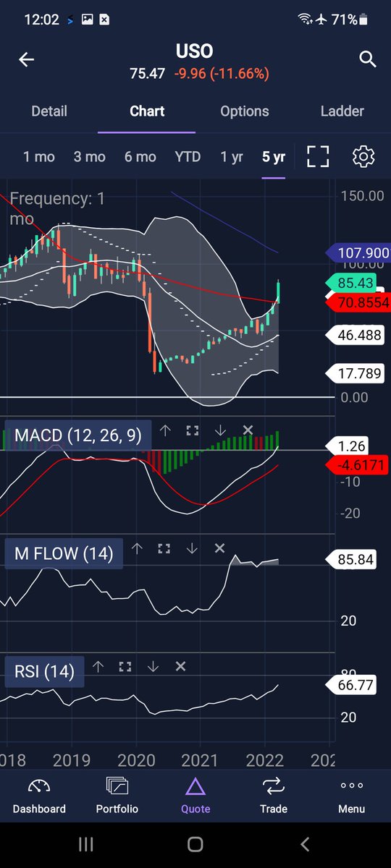Tap the -9.96 (-11.66%) change text
This screenshot has height=868, width=391.
click(222, 74)
